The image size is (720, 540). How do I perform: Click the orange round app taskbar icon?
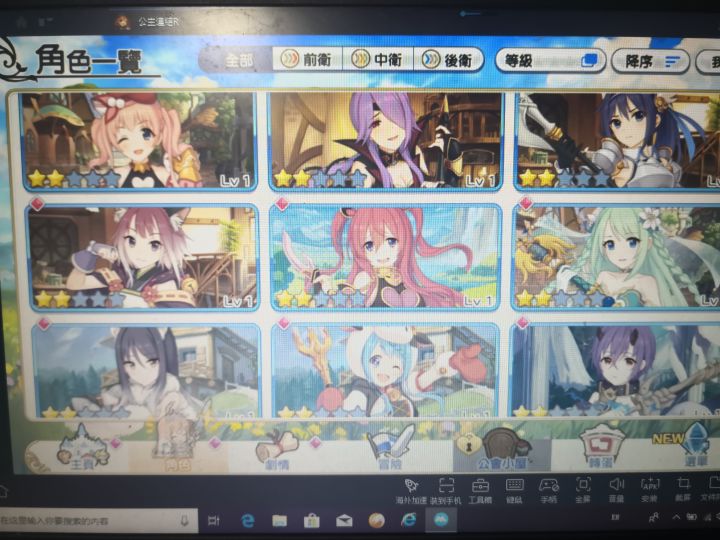pyautogui.click(x=377, y=520)
